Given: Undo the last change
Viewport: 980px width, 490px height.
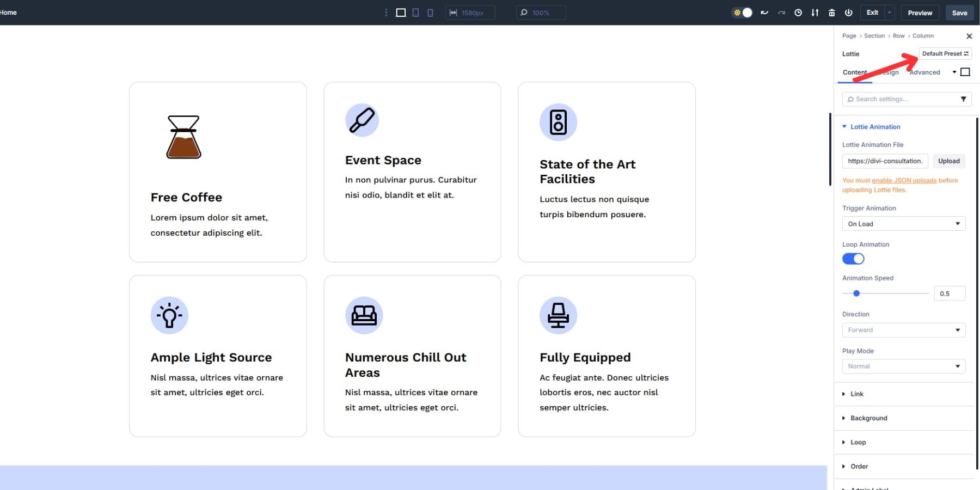Looking at the screenshot, I should point(764,13).
